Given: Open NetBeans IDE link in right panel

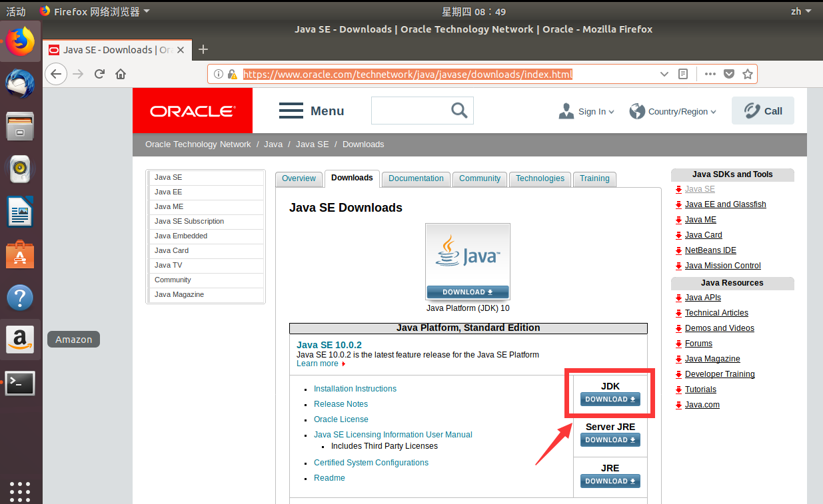Looking at the screenshot, I should pyautogui.click(x=710, y=250).
